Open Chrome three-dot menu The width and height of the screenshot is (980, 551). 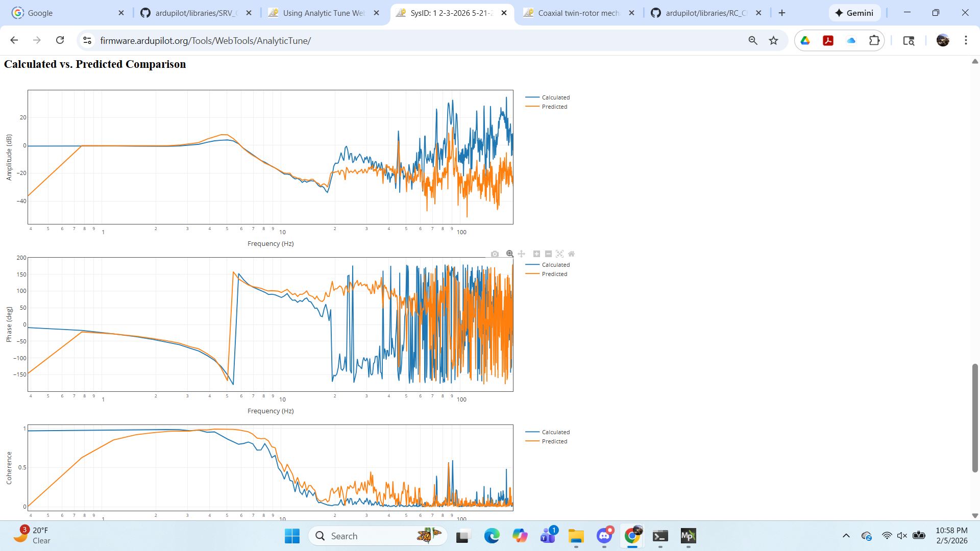click(x=965, y=40)
